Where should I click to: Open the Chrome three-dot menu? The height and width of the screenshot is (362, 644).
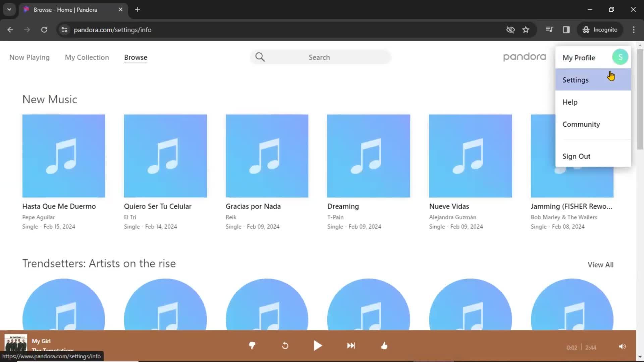click(634, 29)
